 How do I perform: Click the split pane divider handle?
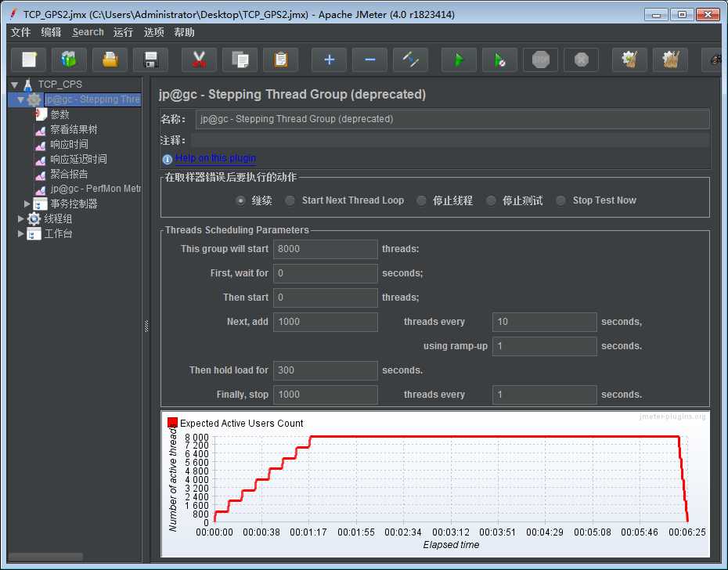pos(146,326)
